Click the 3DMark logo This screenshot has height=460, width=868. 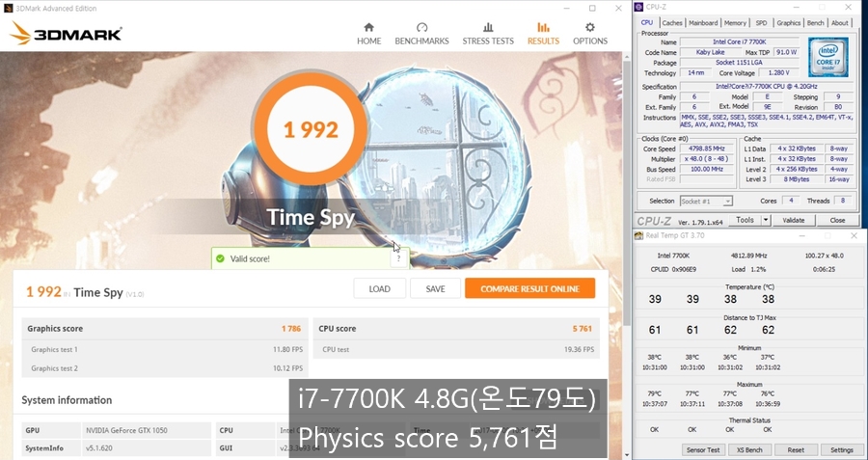[x=66, y=33]
